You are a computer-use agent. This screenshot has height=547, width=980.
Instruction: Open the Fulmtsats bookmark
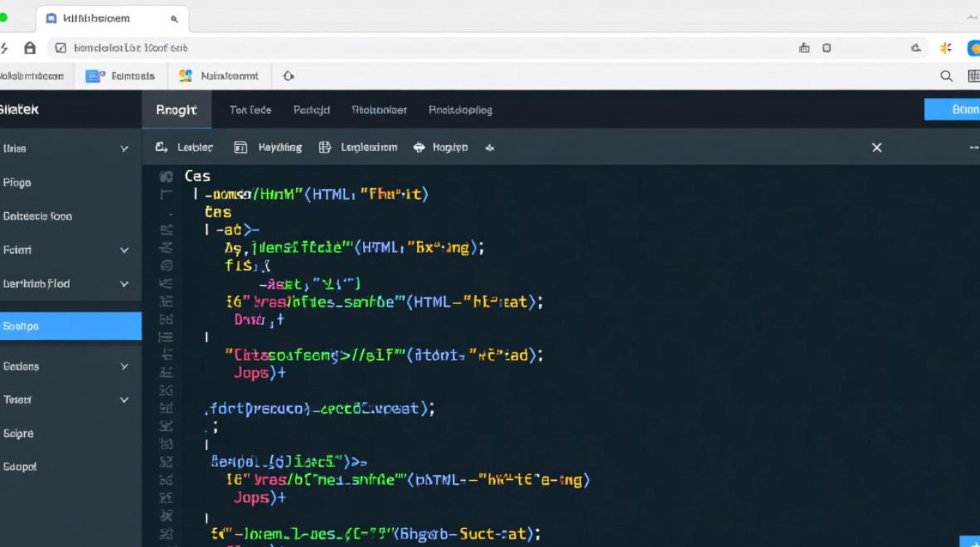click(x=121, y=75)
